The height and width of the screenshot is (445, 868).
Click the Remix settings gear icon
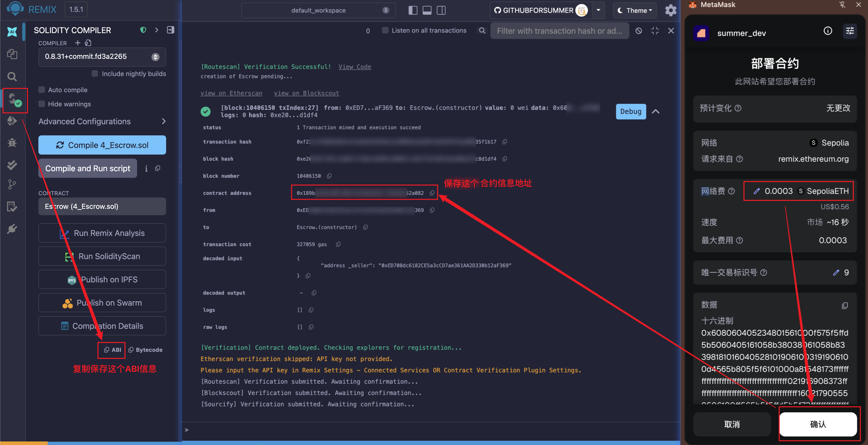671,10
